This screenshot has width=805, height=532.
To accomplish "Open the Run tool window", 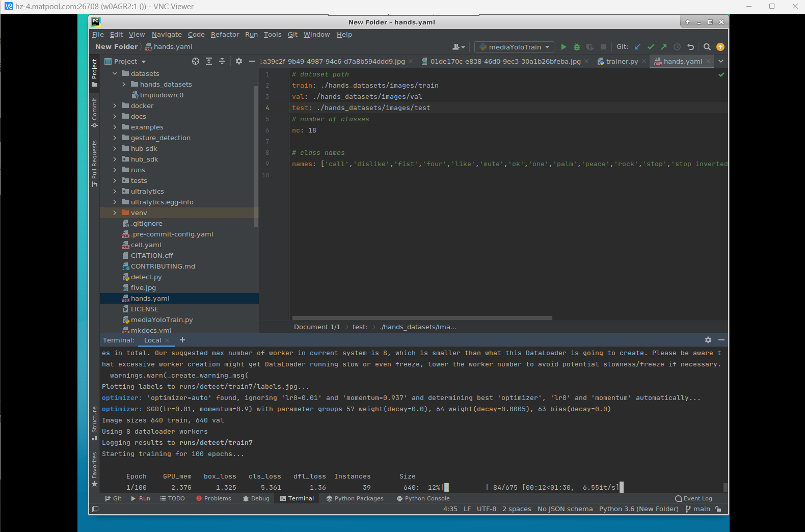I will (x=141, y=498).
